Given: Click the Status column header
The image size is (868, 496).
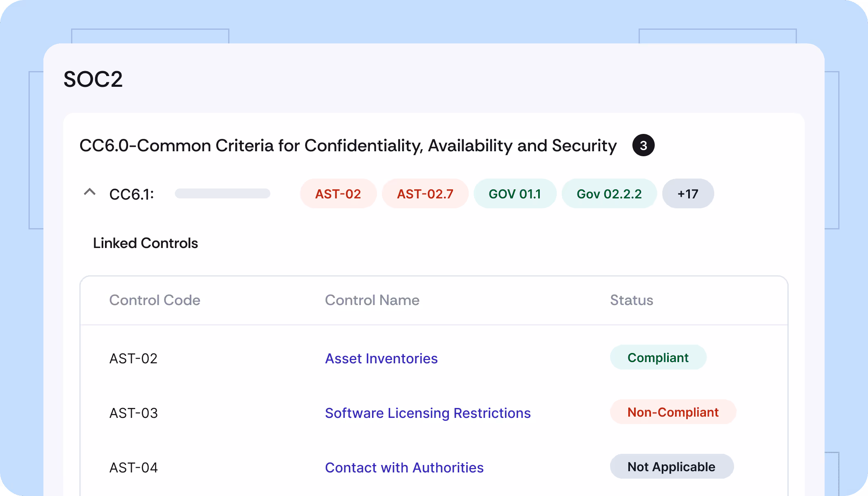Looking at the screenshot, I should (631, 300).
